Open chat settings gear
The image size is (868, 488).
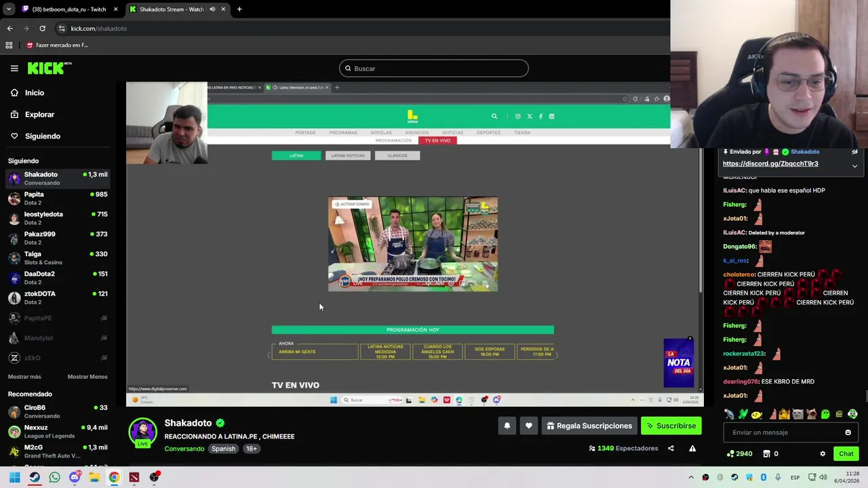[823, 453]
